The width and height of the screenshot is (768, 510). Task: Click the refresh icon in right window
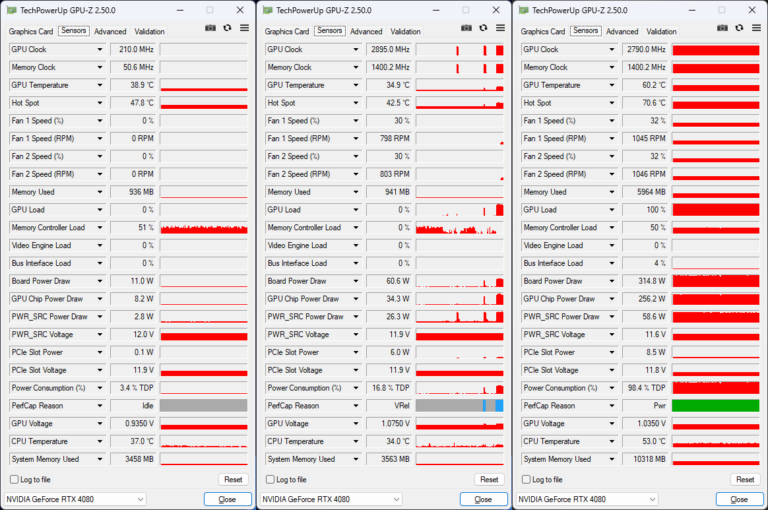tap(739, 29)
